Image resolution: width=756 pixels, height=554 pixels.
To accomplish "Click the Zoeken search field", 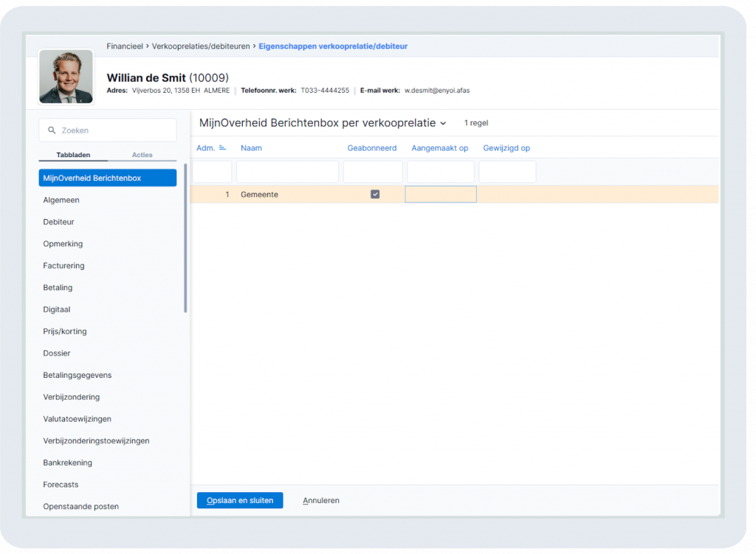I will (108, 130).
